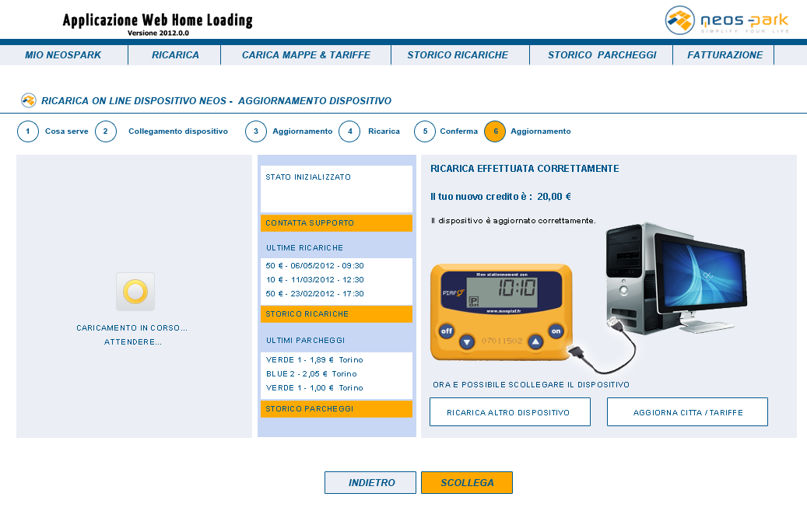
Task: Select parking entry VERDE 1 - 1,00 € Torino
Action: pyautogui.click(x=314, y=387)
